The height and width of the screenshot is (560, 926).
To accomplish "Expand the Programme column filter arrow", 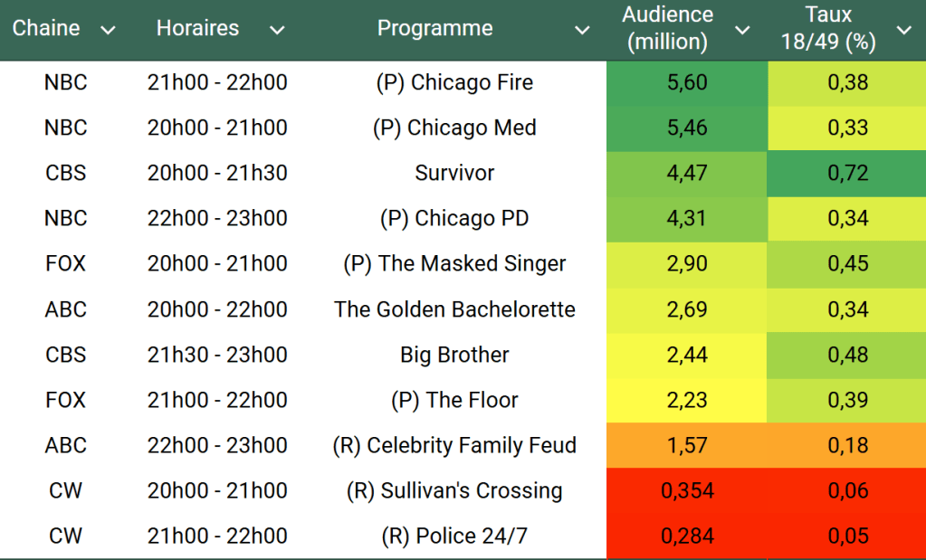I will click(x=582, y=30).
